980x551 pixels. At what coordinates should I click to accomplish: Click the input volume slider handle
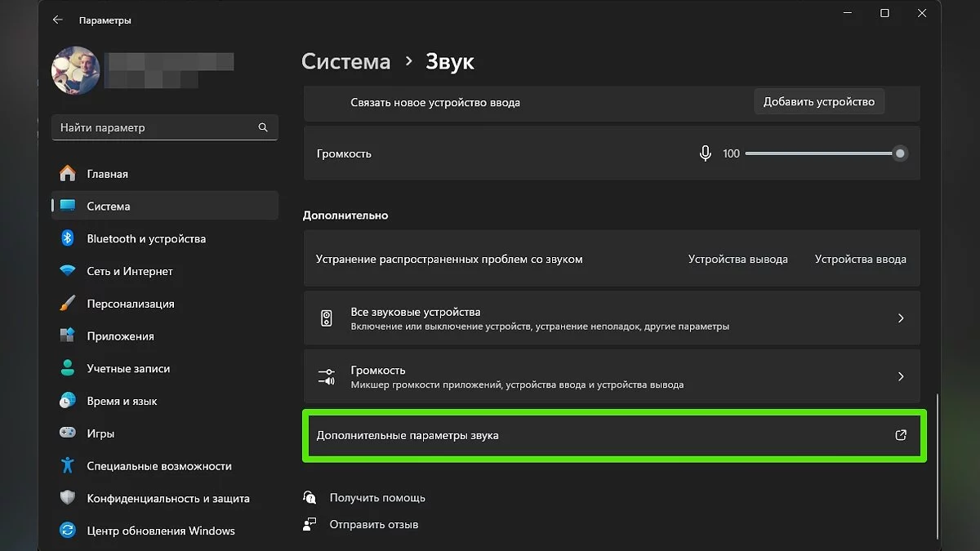pyautogui.click(x=900, y=153)
